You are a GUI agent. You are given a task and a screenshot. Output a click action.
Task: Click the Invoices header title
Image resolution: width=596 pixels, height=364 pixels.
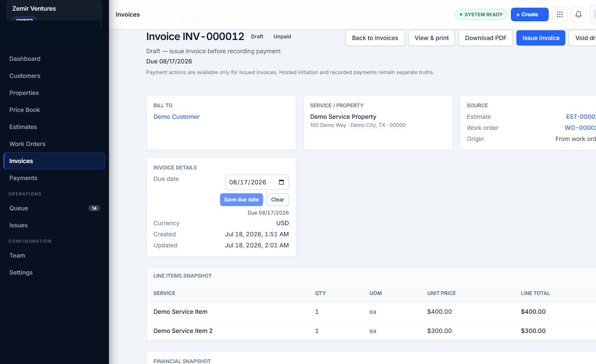coord(128,14)
